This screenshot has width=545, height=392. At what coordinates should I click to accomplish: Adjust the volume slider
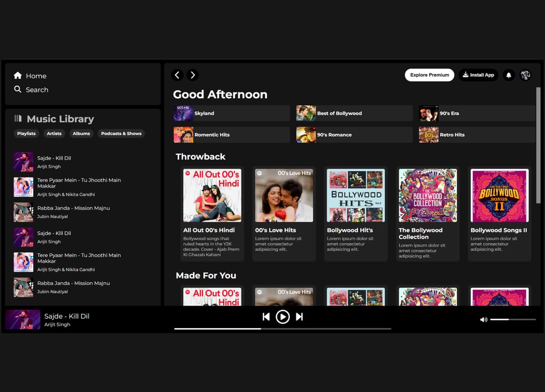point(513,319)
